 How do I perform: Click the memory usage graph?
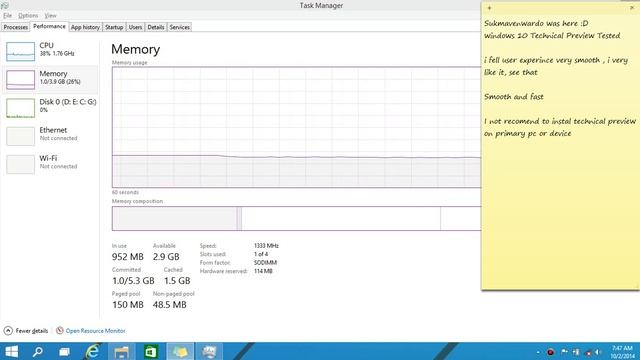click(x=296, y=127)
